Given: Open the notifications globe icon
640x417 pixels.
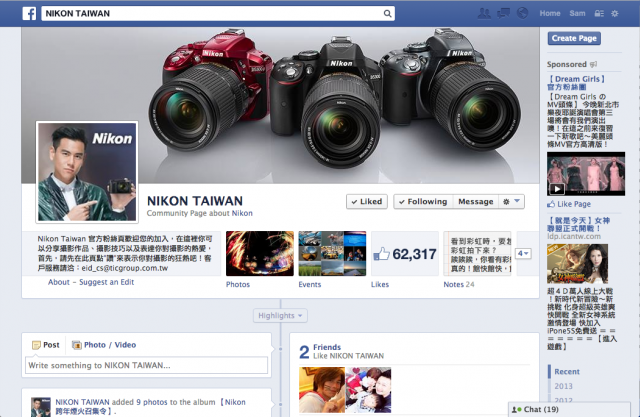Looking at the screenshot, I should click(x=522, y=13).
